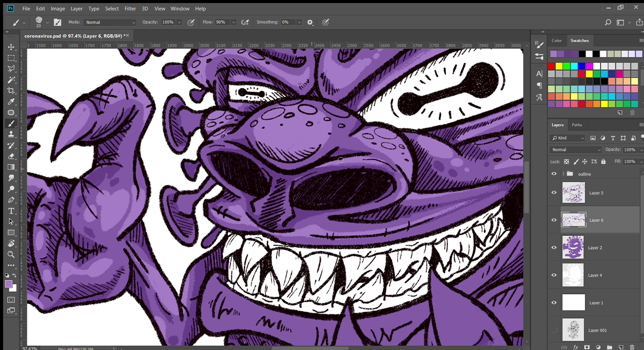This screenshot has height=350, width=644.
Task: Expand the outline layer group
Action: coord(563,174)
